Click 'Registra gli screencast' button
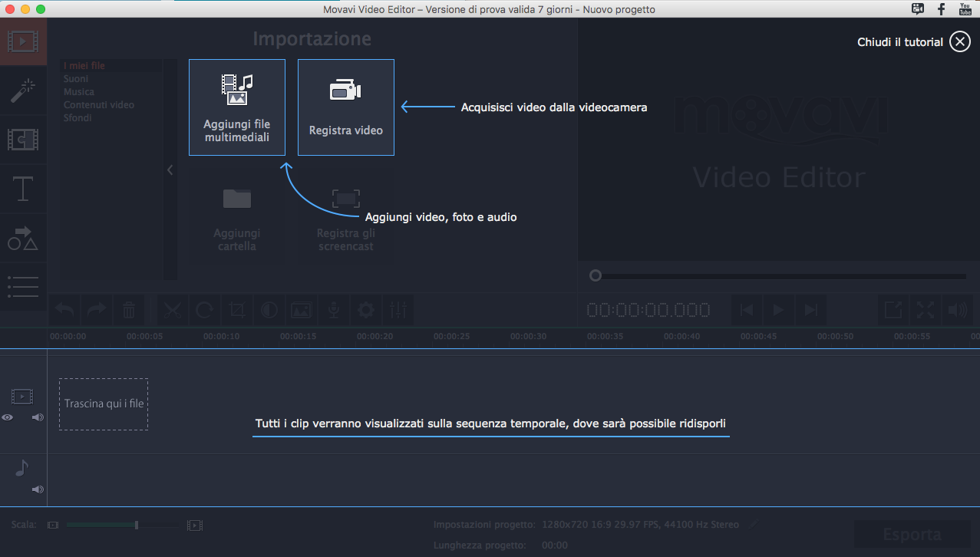The image size is (980, 557). click(x=346, y=218)
